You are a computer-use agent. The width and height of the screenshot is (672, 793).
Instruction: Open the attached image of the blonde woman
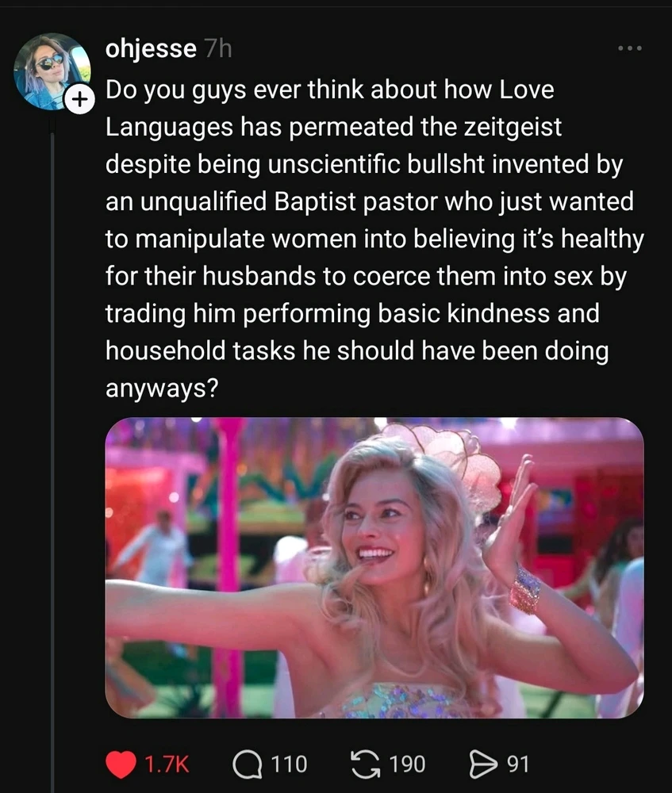pyautogui.click(x=374, y=568)
